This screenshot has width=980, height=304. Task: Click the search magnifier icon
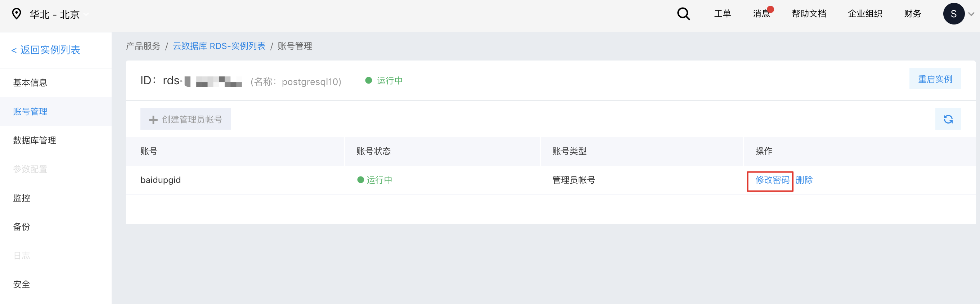point(683,14)
